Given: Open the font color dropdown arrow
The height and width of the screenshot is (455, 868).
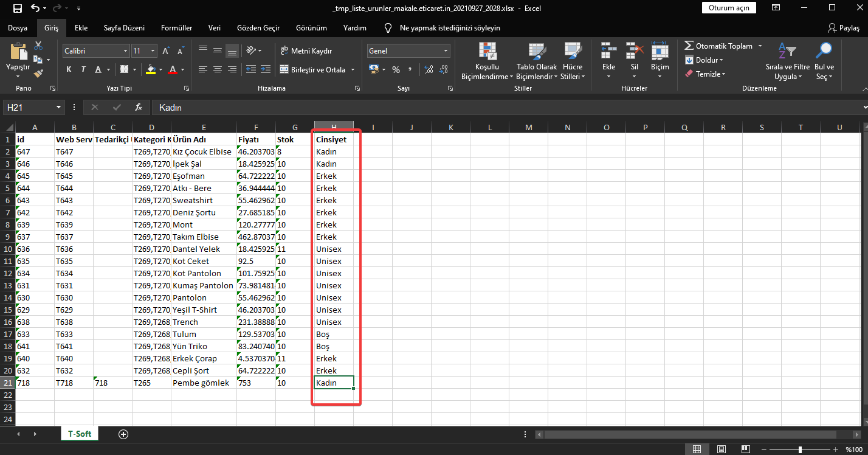Looking at the screenshot, I should click(x=183, y=70).
